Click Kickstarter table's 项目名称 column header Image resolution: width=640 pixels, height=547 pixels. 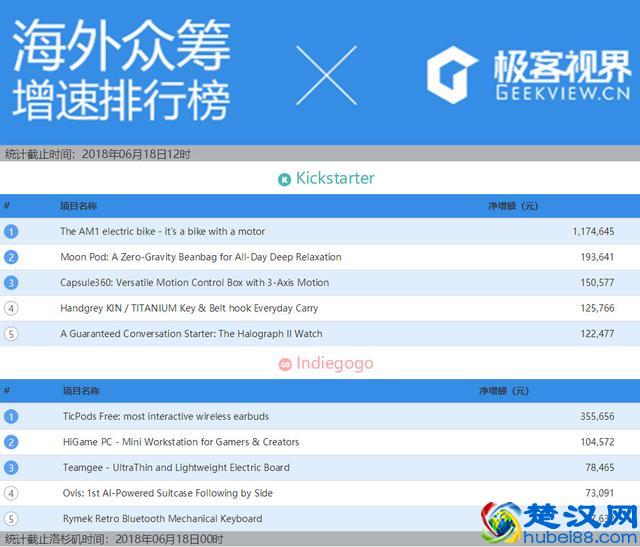tap(79, 206)
